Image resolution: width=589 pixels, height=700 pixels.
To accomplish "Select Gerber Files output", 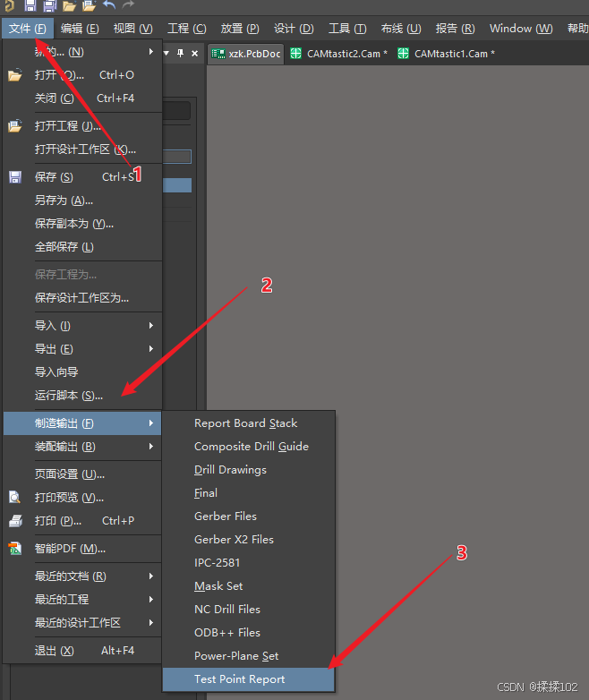I will [248, 516].
